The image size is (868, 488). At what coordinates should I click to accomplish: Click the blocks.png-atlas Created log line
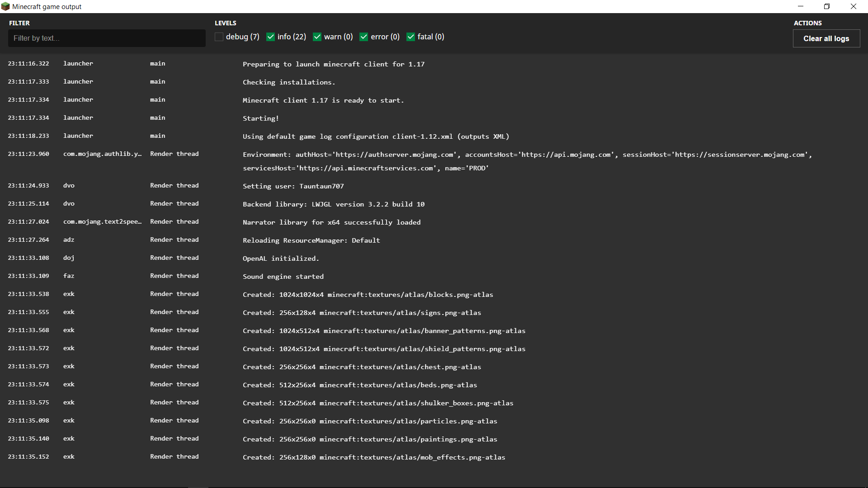click(368, 295)
